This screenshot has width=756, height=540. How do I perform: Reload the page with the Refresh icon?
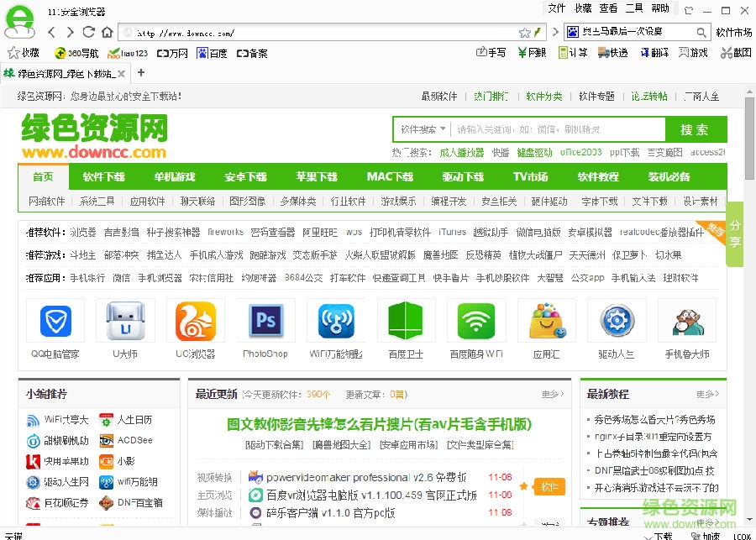tap(88, 33)
